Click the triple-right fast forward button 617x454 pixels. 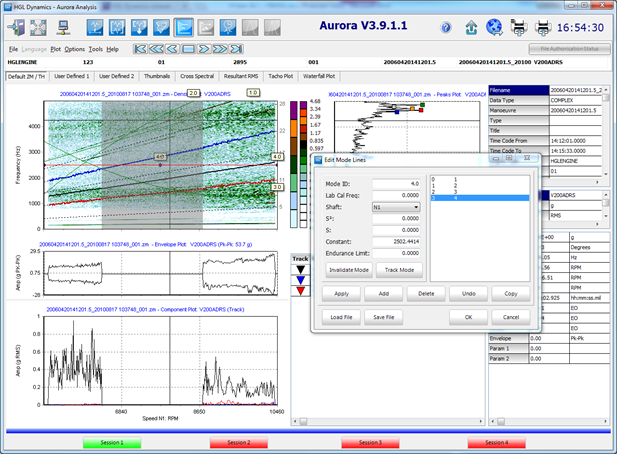click(220, 49)
